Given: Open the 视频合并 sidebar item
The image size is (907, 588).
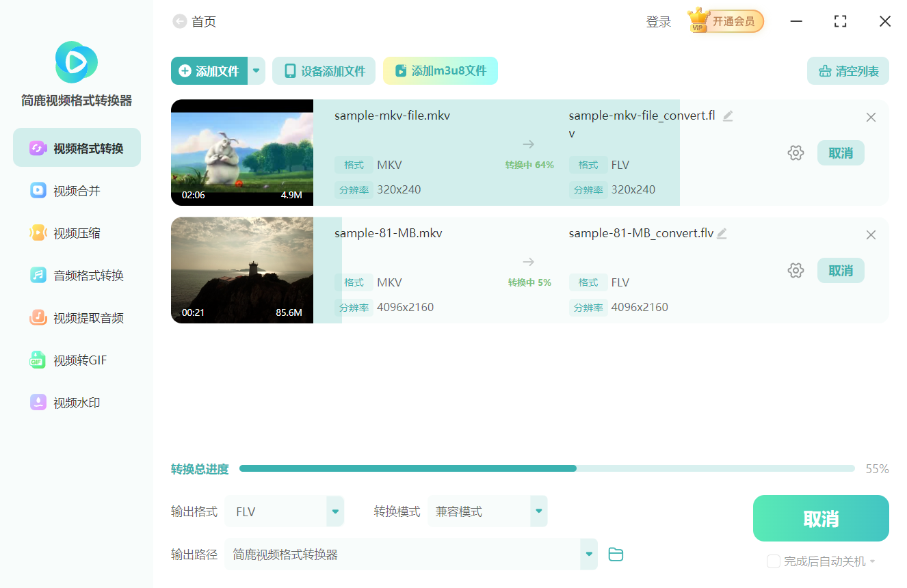Looking at the screenshot, I should pos(77,190).
